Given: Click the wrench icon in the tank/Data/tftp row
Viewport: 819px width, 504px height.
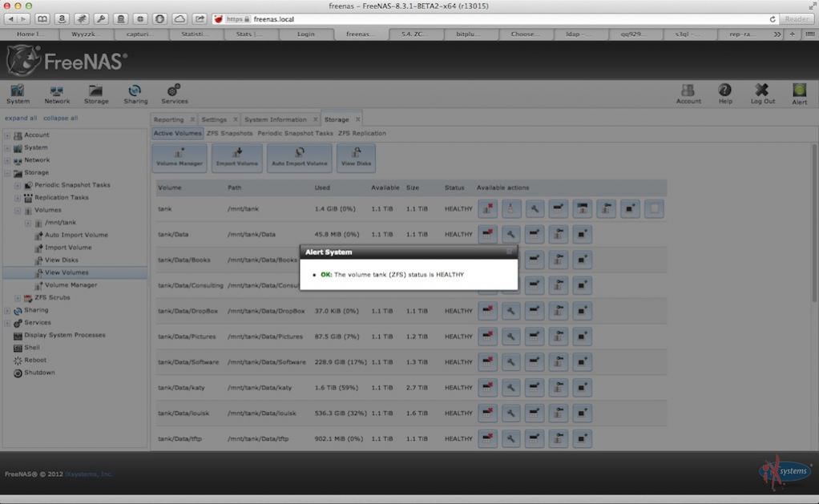Looking at the screenshot, I should [x=510, y=439].
